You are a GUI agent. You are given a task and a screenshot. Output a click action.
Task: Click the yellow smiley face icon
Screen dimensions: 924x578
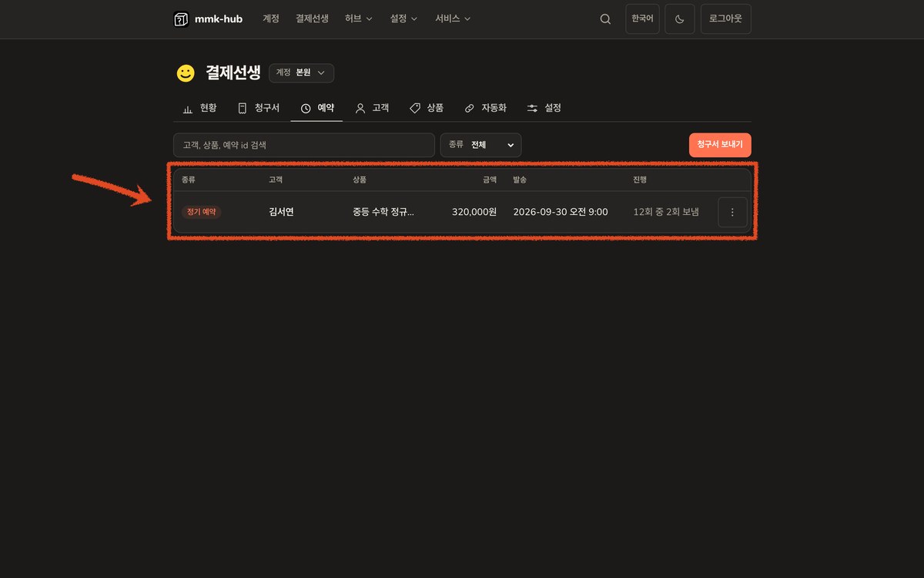pyautogui.click(x=186, y=73)
